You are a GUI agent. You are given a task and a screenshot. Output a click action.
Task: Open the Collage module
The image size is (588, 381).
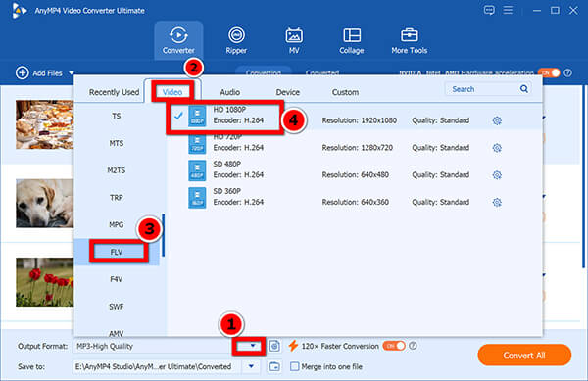click(352, 40)
